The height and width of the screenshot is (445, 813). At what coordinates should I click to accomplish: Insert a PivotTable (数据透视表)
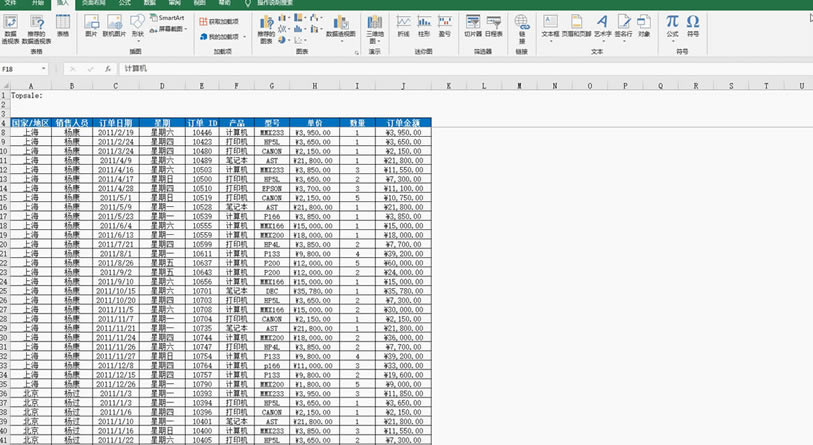pyautogui.click(x=10, y=29)
